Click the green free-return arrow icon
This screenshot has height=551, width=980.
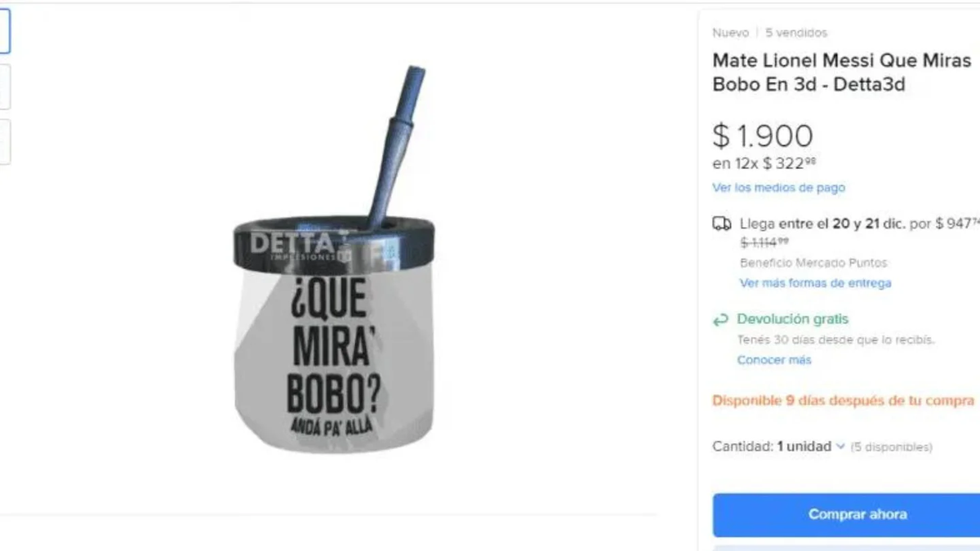click(x=720, y=320)
